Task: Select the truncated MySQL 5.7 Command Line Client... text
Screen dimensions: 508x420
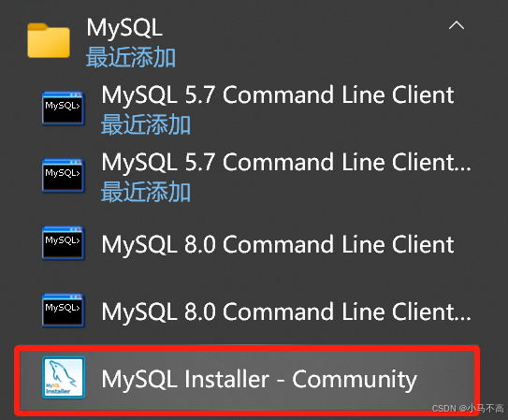Action: (x=286, y=162)
